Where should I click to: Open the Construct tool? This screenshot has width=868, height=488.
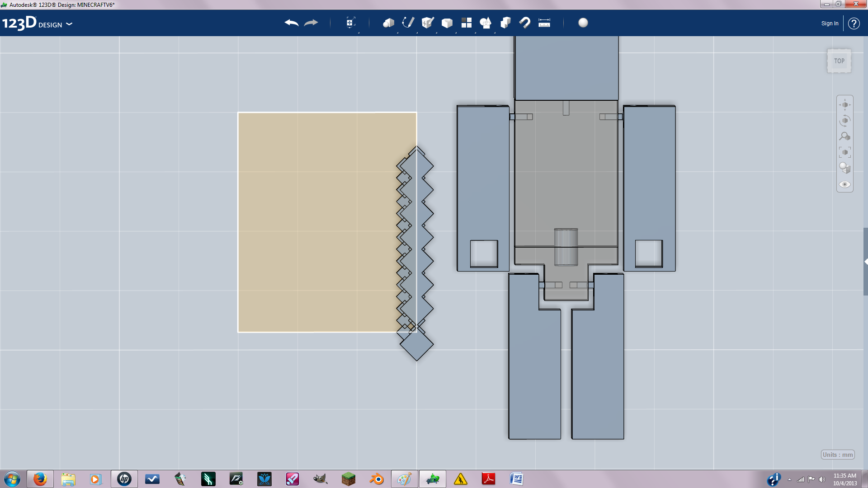pyautogui.click(x=428, y=23)
